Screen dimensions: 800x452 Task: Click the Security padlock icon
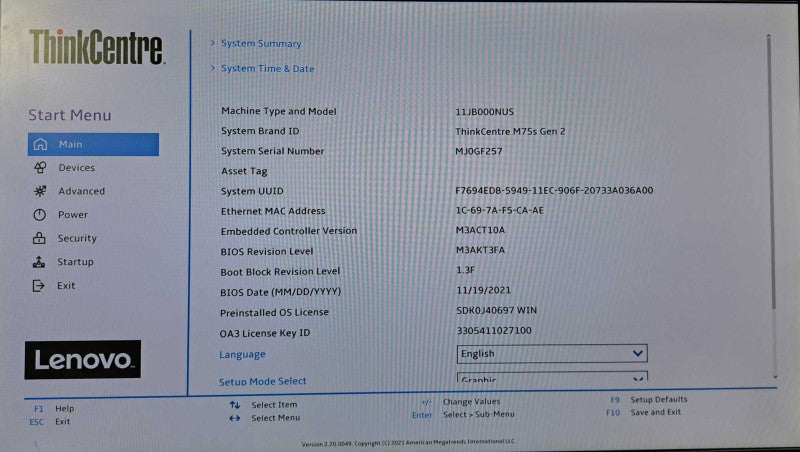point(39,238)
